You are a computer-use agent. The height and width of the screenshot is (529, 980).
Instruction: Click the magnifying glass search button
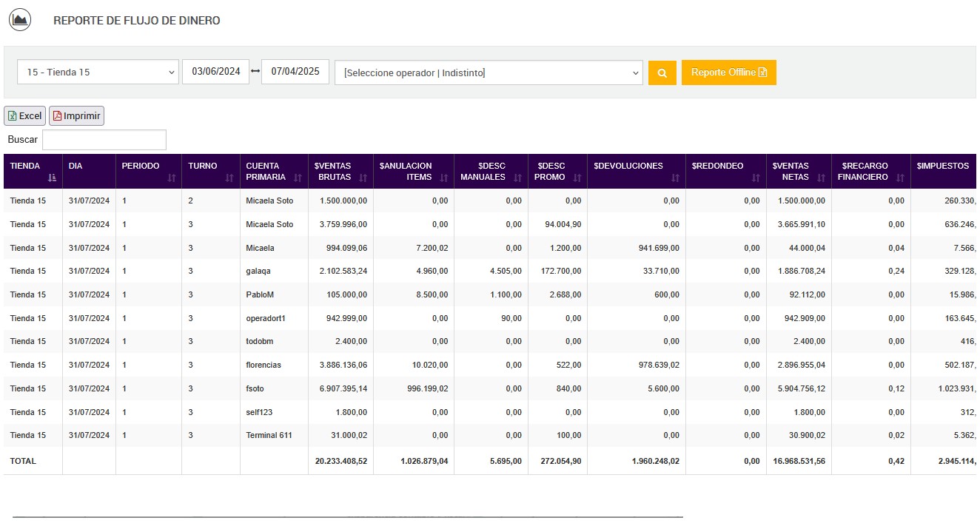[662, 73]
